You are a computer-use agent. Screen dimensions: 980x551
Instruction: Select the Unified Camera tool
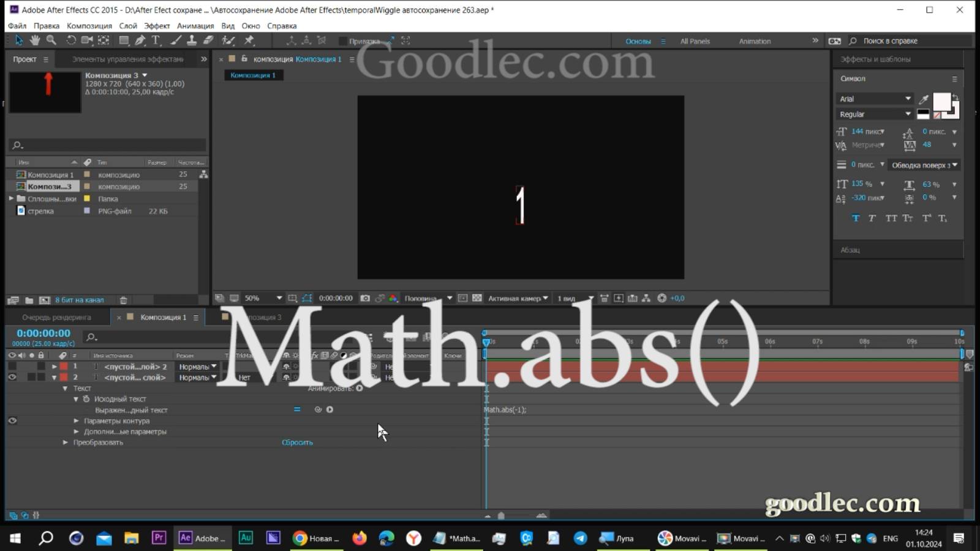pyautogui.click(x=87, y=40)
